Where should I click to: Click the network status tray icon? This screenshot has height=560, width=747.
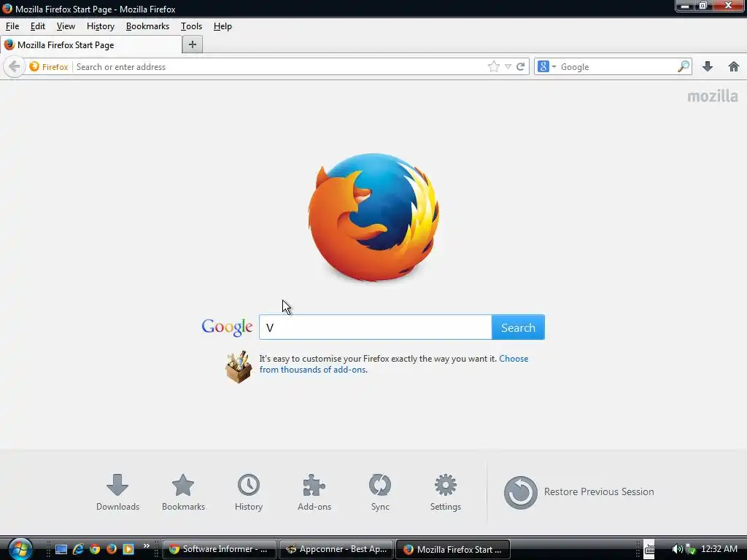pyautogui.click(x=690, y=549)
